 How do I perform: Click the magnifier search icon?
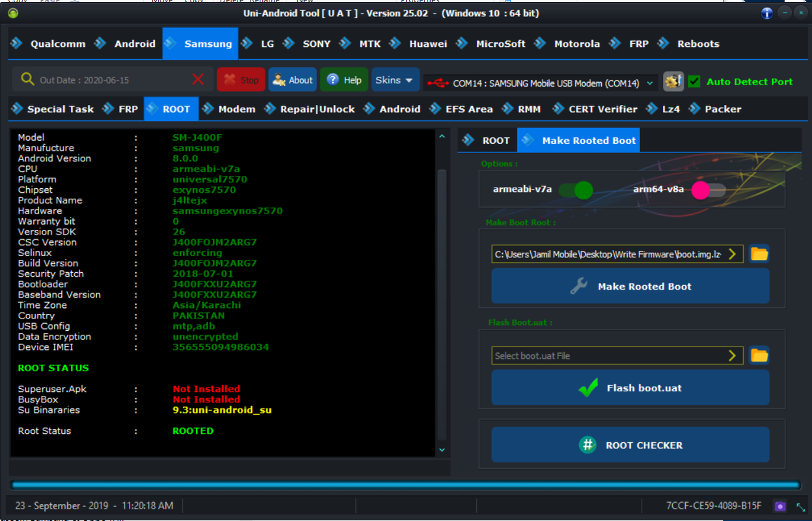click(x=27, y=79)
